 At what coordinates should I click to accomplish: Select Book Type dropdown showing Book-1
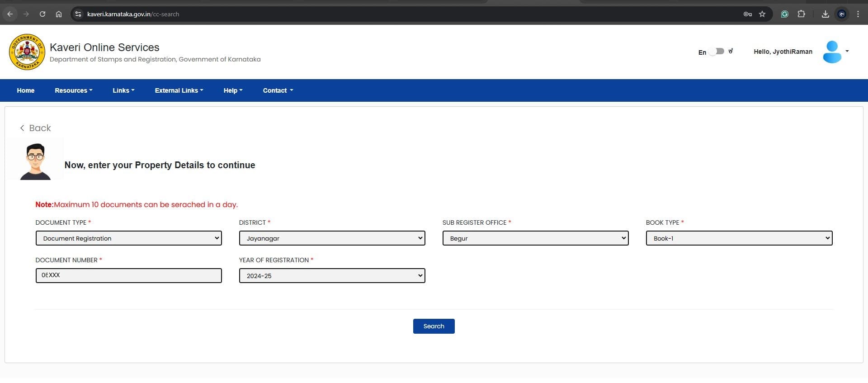click(x=739, y=238)
